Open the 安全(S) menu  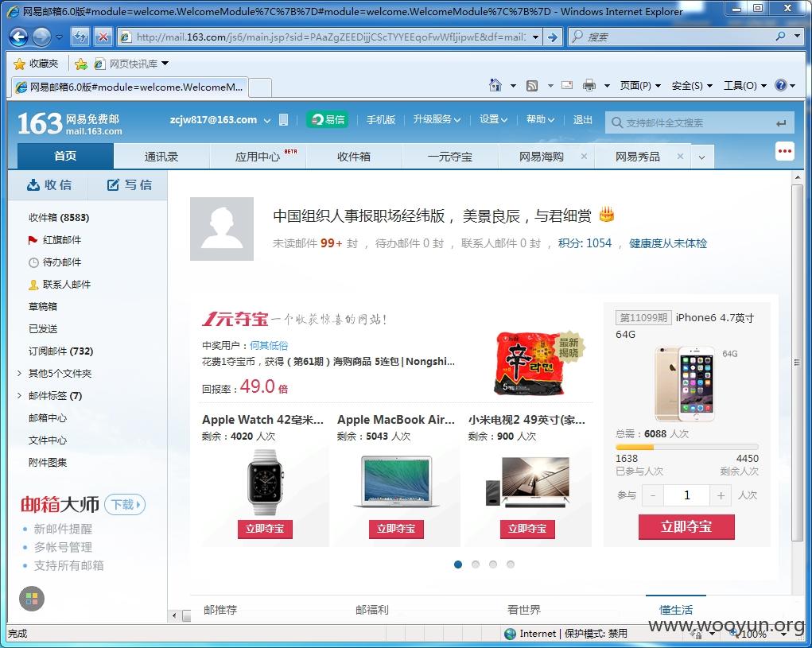pyautogui.click(x=692, y=85)
